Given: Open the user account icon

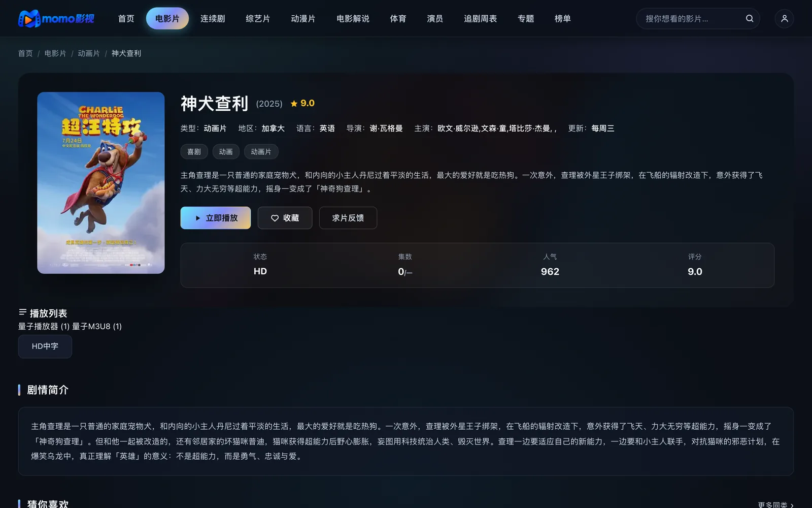Looking at the screenshot, I should (x=784, y=18).
